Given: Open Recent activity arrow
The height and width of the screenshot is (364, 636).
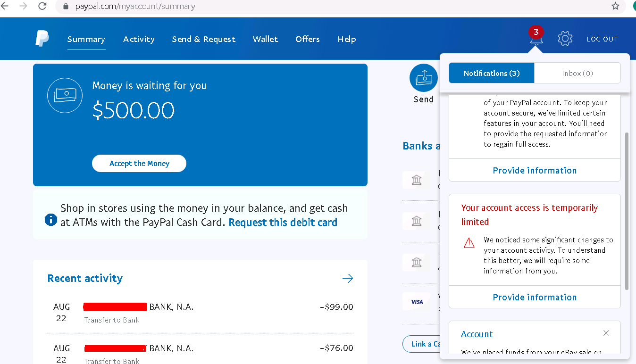Looking at the screenshot, I should (x=348, y=278).
